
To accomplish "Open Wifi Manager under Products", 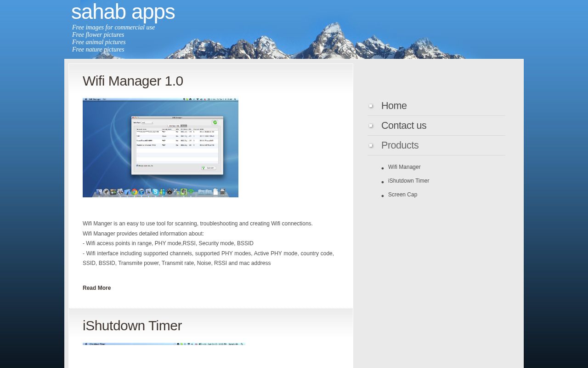I will tap(404, 167).
